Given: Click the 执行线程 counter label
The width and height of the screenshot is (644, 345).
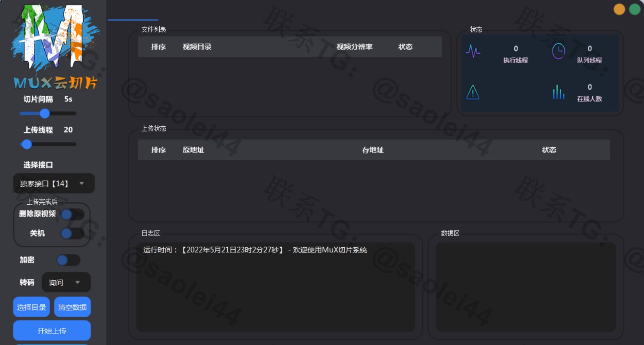Looking at the screenshot, I should 516,60.
